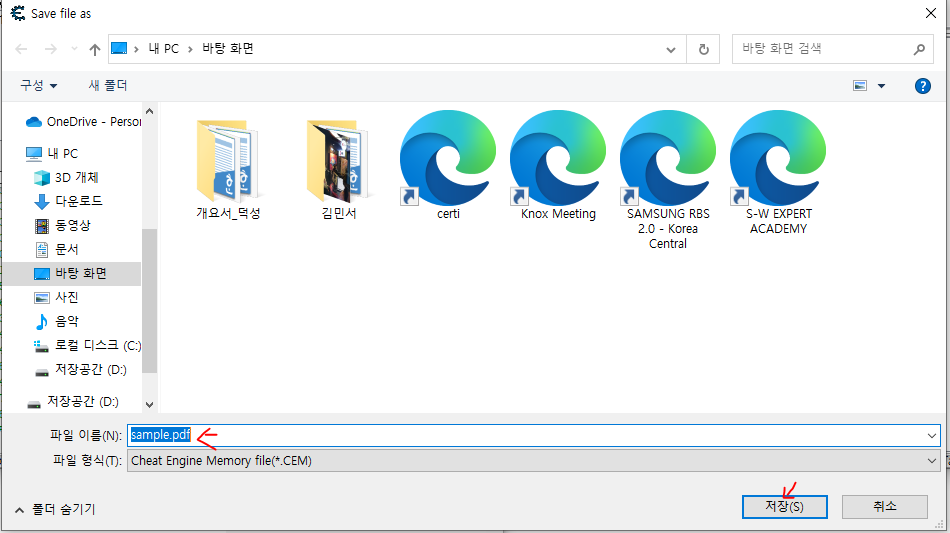Select indented '저장공간 (D:)' under 내 PC

tap(81, 369)
